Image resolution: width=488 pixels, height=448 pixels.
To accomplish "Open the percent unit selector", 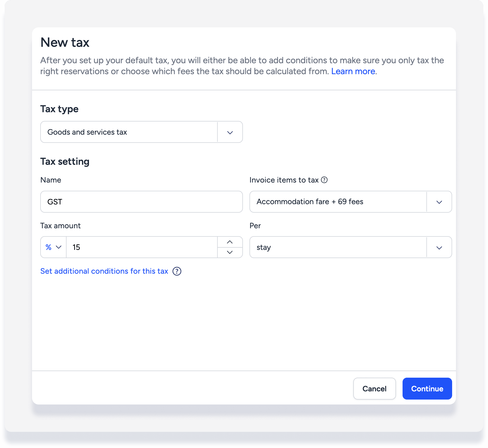I will click(x=53, y=247).
